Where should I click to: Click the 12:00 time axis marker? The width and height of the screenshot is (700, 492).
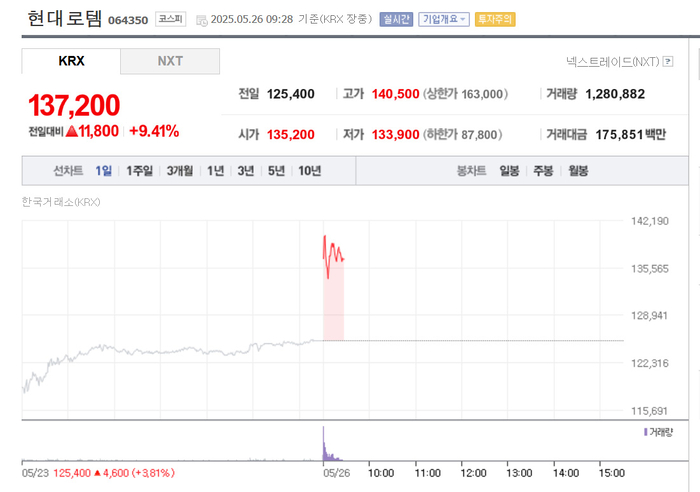pos(473,473)
